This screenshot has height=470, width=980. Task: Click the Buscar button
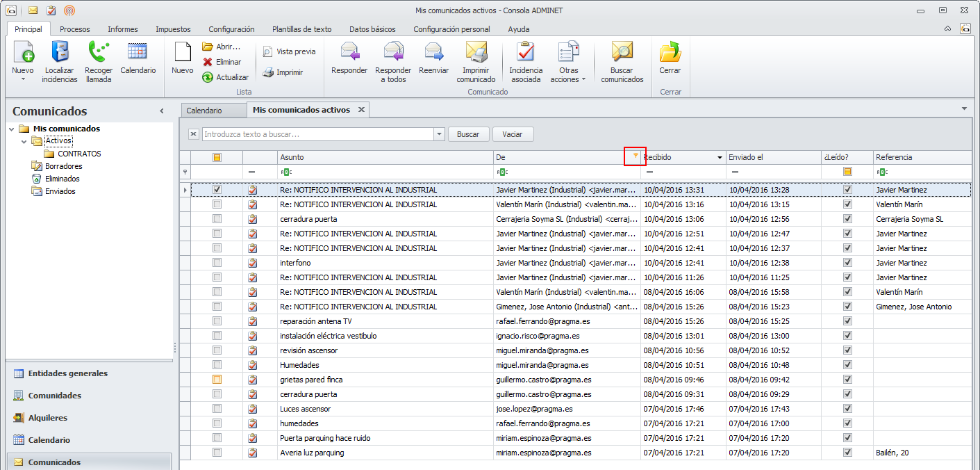(468, 134)
